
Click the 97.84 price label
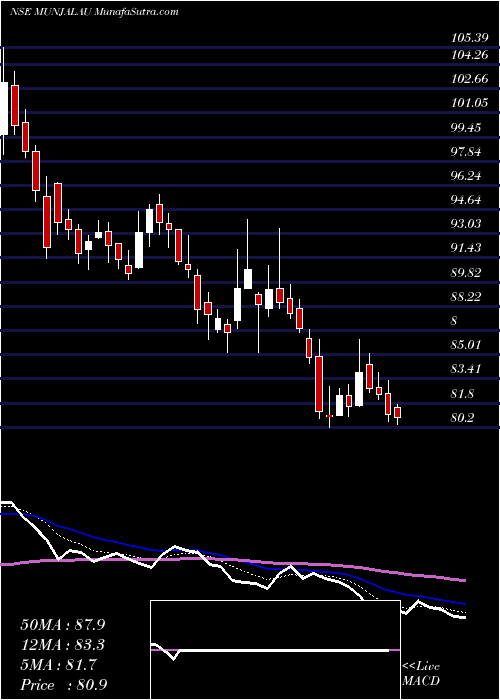click(466, 152)
